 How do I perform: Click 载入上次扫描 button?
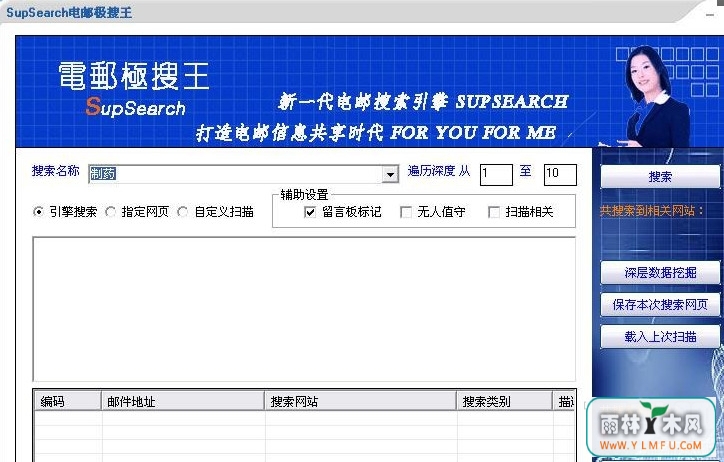660,336
